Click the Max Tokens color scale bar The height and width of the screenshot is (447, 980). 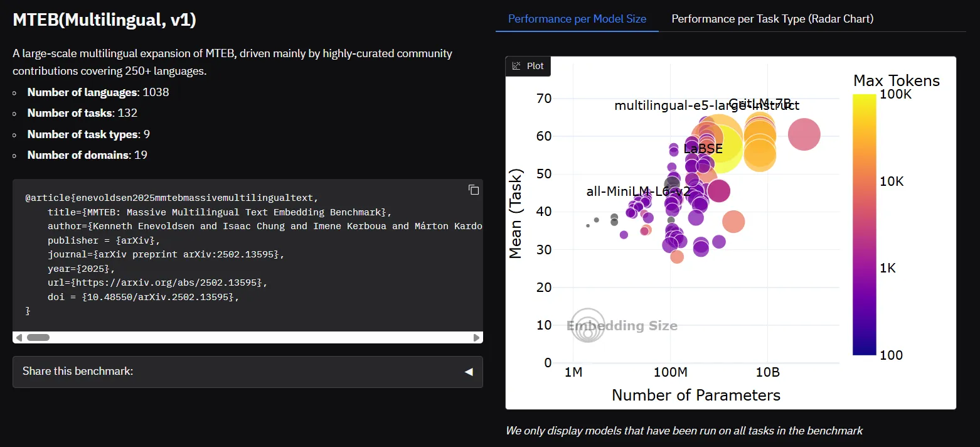[865, 225]
